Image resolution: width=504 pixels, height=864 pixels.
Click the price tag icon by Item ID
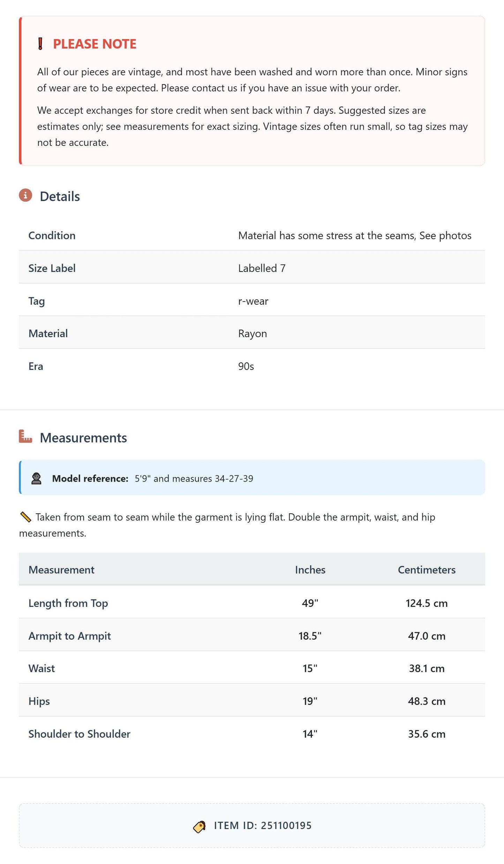point(200,827)
